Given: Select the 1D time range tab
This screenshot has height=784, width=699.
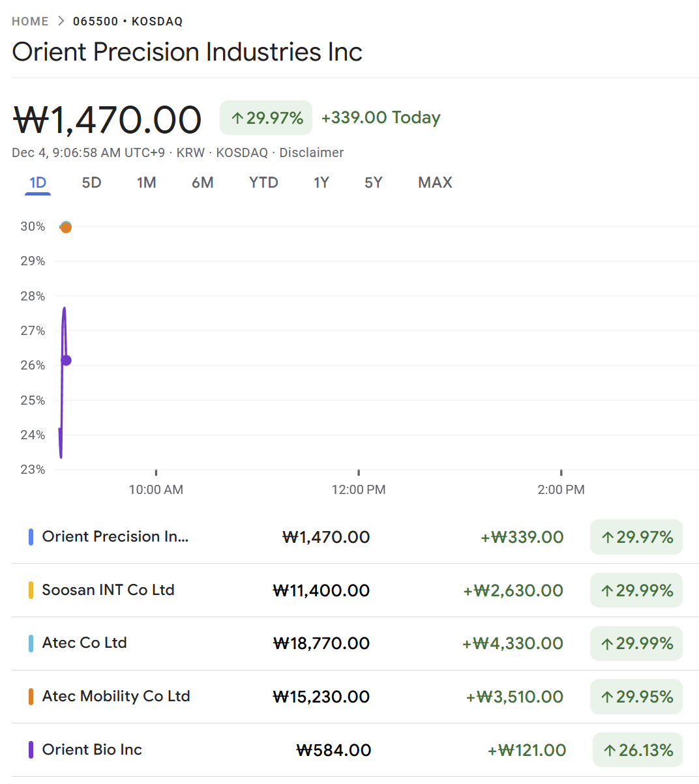Looking at the screenshot, I should [x=38, y=182].
